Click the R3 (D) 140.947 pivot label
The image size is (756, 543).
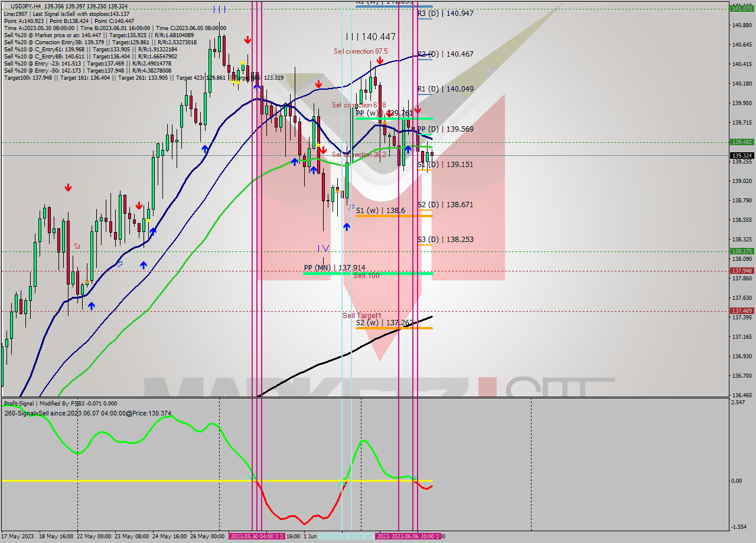point(445,13)
